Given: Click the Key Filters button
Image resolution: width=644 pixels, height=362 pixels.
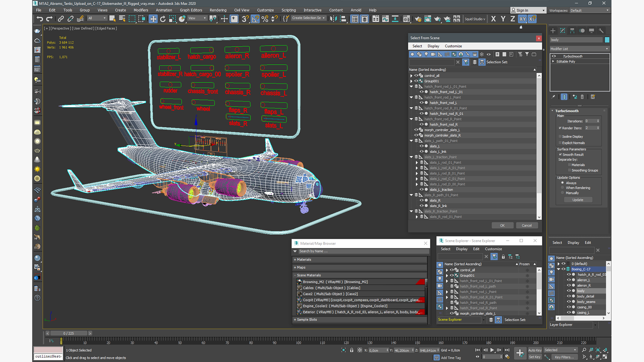Looking at the screenshot, I should click(x=564, y=357).
